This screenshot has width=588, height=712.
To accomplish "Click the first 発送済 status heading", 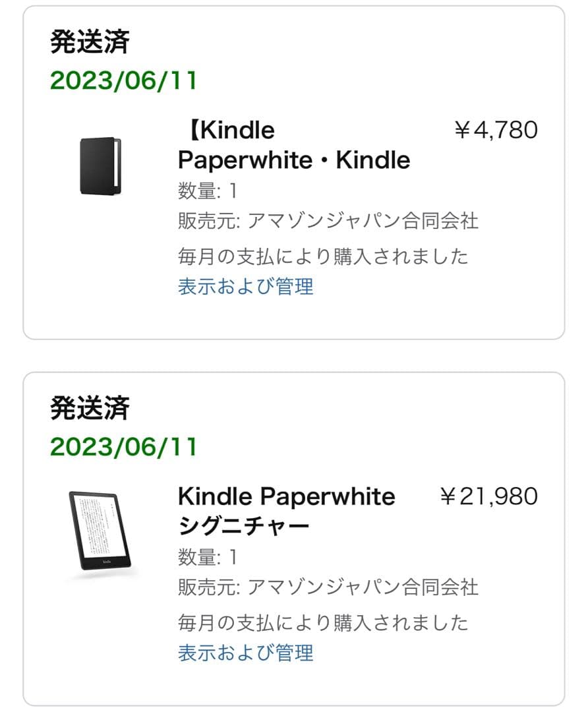I will (89, 41).
